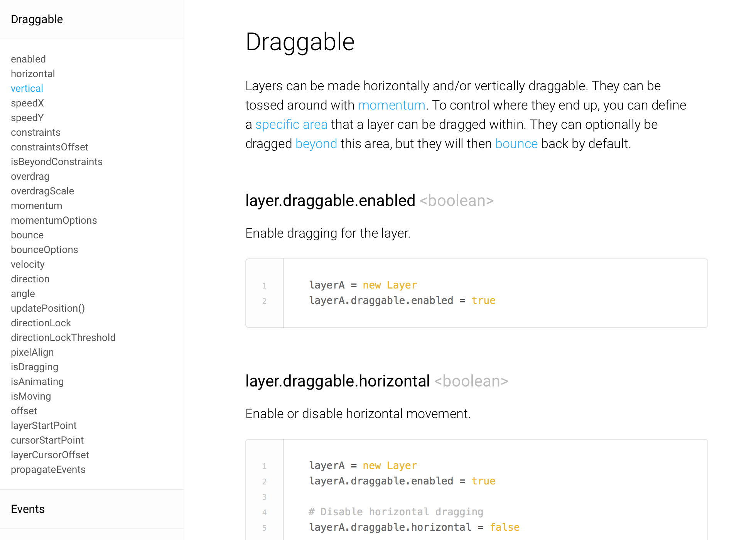This screenshot has height=540, width=756.
Task: Open propagateEvents in the sidebar list
Action: [x=48, y=469]
